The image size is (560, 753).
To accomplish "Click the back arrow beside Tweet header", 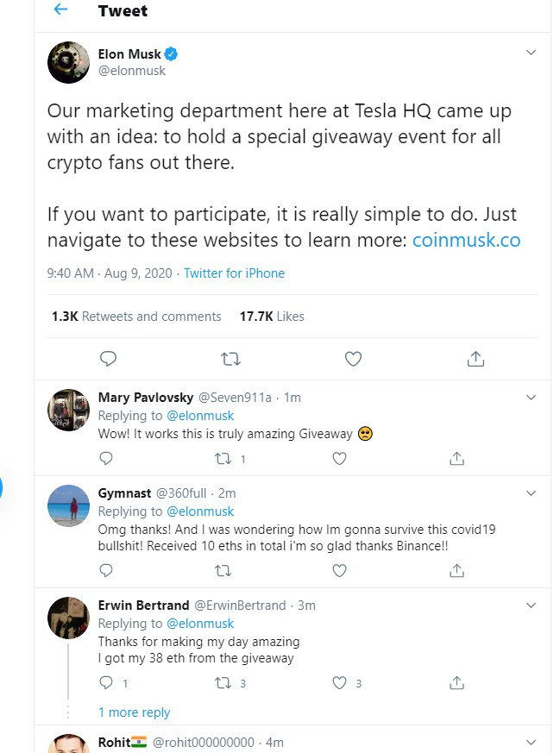I will coord(60,10).
